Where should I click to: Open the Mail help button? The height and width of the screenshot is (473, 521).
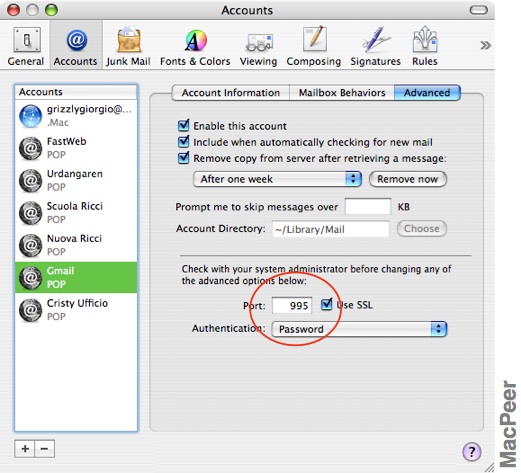pos(472,452)
